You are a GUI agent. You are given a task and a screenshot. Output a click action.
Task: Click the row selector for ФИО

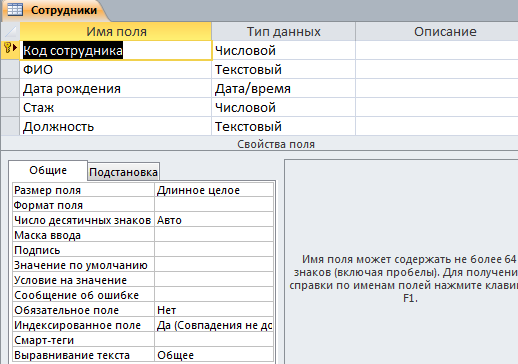click(x=10, y=70)
